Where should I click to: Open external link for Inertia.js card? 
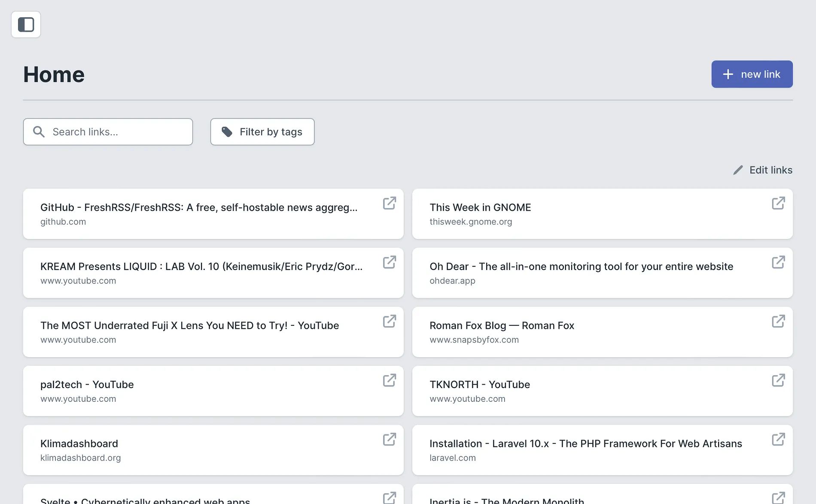pos(778,498)
